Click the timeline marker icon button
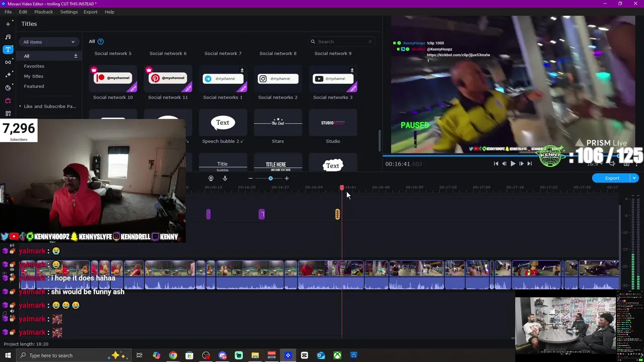 (211, 178)
